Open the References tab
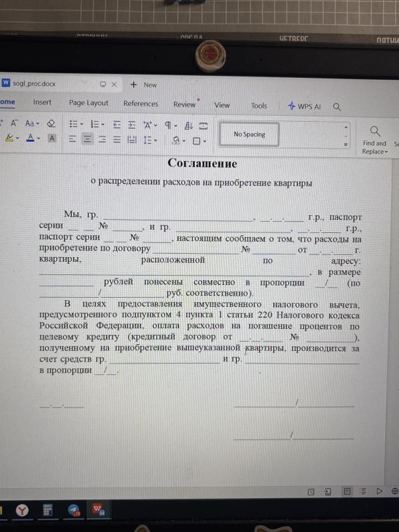399x532 pixels. pos(140,104)
